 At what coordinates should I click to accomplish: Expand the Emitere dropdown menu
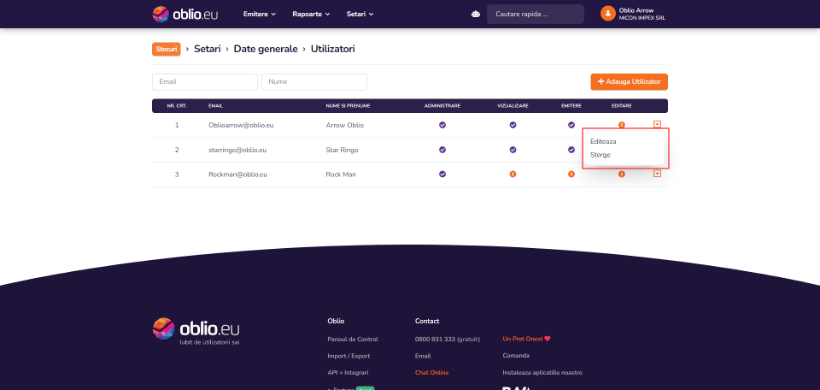click(x=259, y=14)
